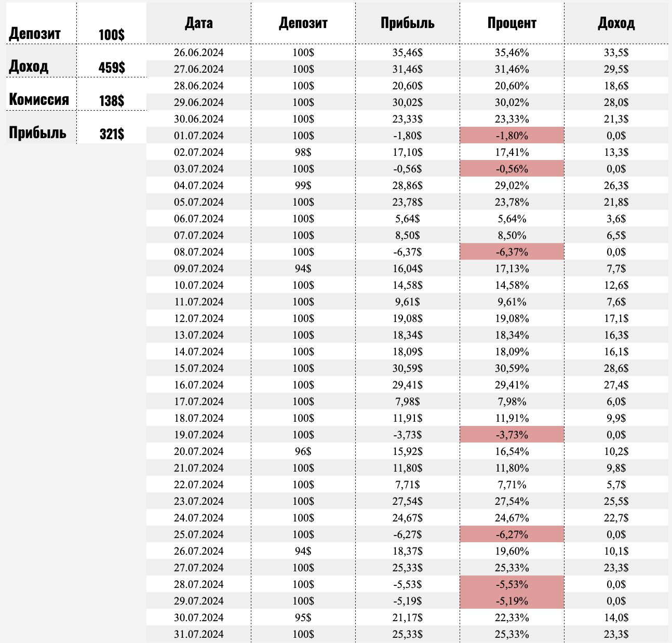
Task: Select the Комиссия summary label cell
Action: [39, 99]
